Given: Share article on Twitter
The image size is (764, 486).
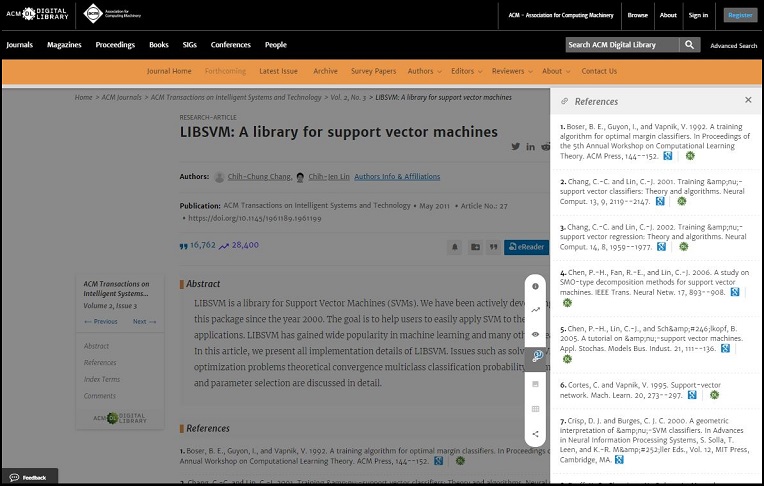Looking at the screenshot, I should click(x=516, y=146).
